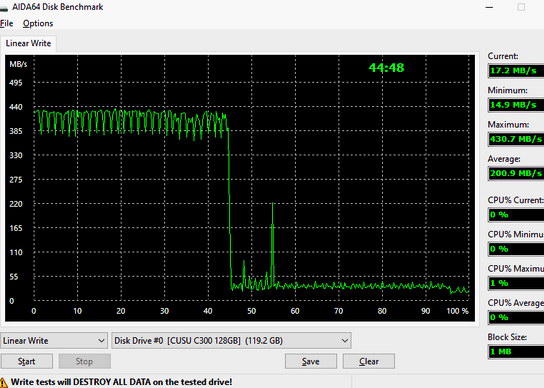Select the Linear Write tab

tap(28, 43)
